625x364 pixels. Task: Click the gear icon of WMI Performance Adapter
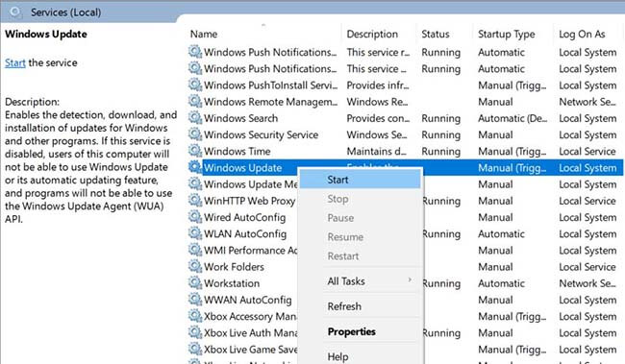tap(195, 250)
